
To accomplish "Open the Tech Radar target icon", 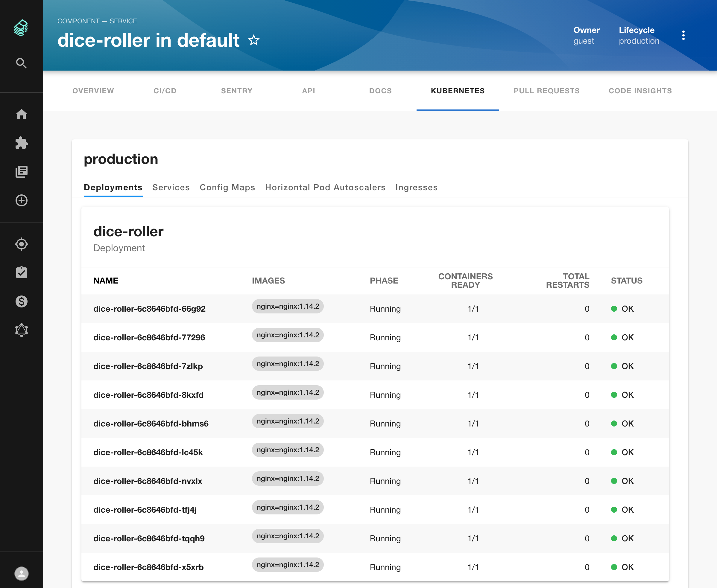I will pyautogui.click(x=21, y=244).
